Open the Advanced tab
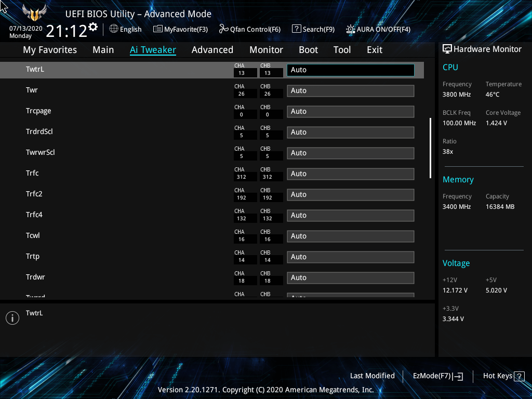Viewport: 532px width, 399px height. [x=212, y=50]
